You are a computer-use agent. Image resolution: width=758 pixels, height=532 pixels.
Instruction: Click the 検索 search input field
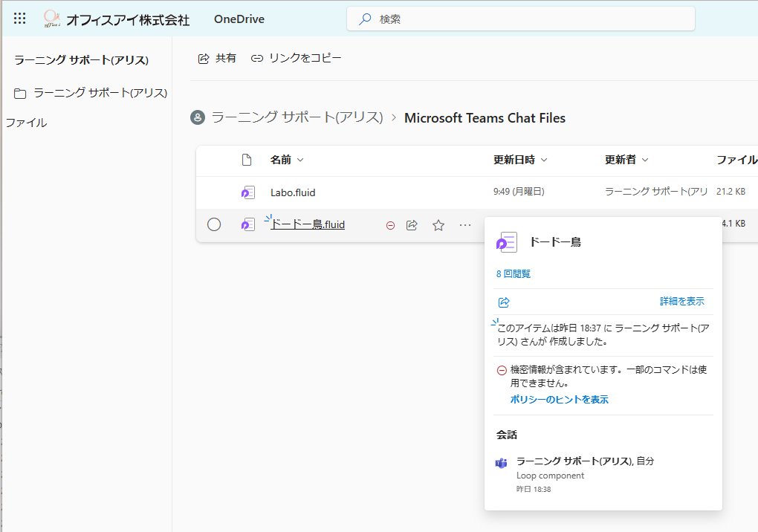521,19
